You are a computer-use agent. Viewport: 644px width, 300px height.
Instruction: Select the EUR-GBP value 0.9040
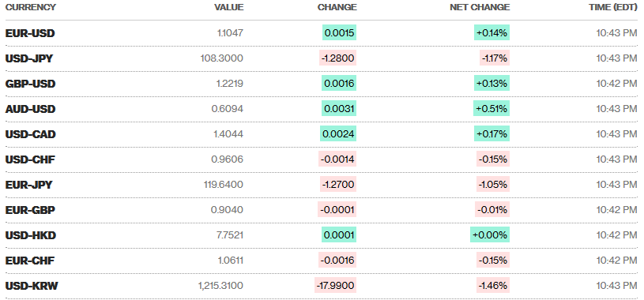pos(227,210)
